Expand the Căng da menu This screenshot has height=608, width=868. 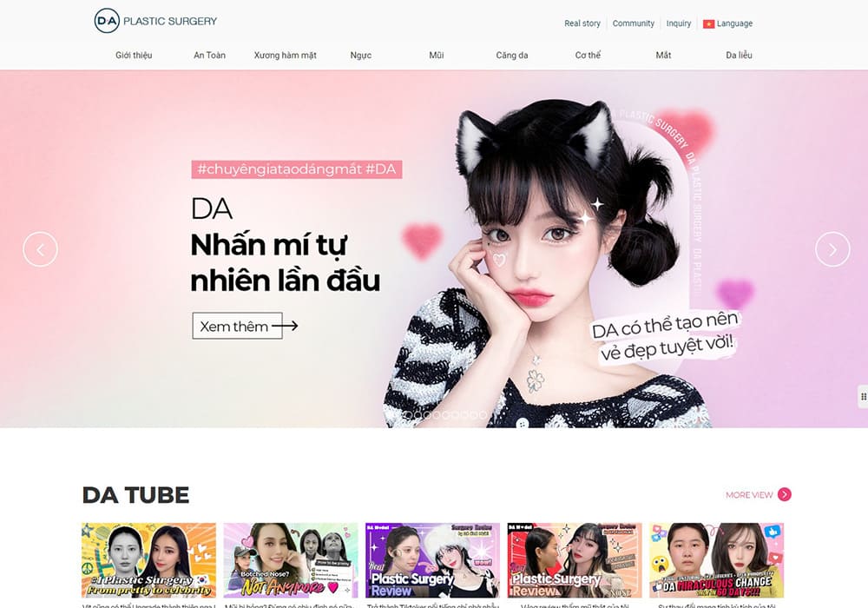click(x=512, y=56)
